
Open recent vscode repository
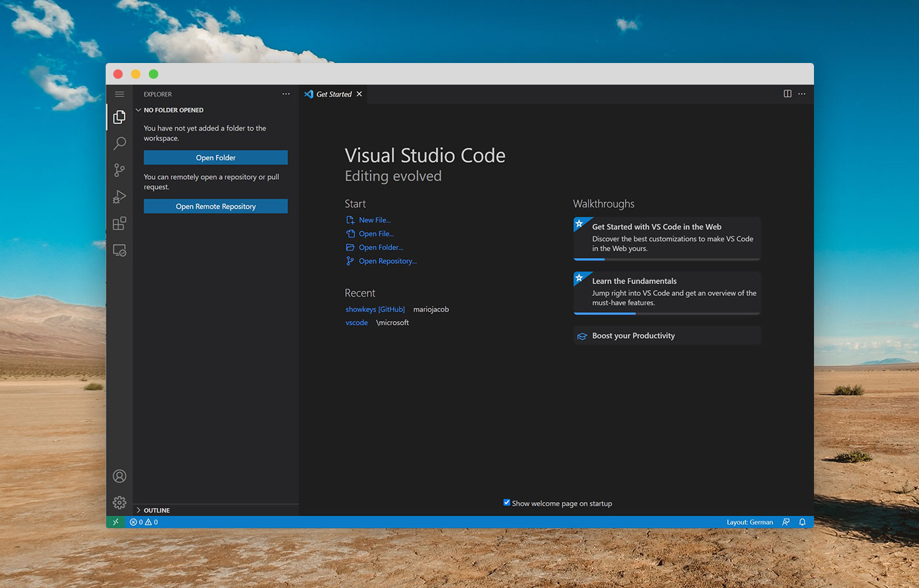356,323
